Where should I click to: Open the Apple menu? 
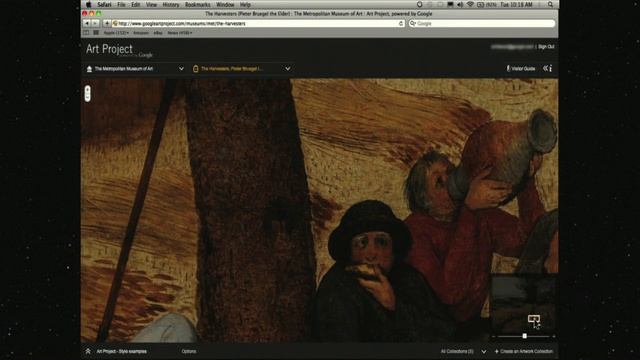(89, 4)
